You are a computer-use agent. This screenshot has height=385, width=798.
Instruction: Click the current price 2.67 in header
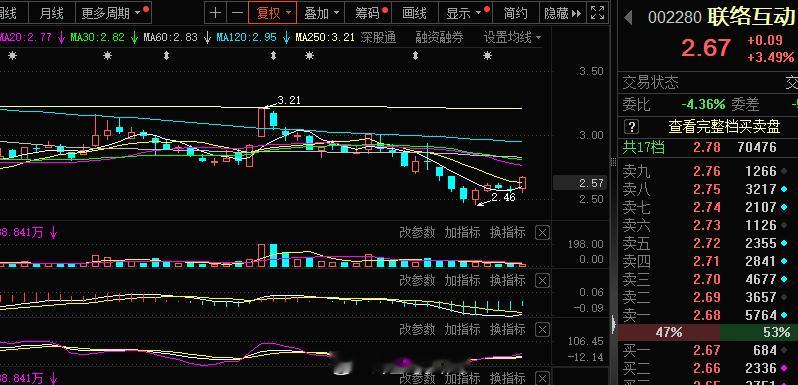pyautogui.click(x=706, y=48)
